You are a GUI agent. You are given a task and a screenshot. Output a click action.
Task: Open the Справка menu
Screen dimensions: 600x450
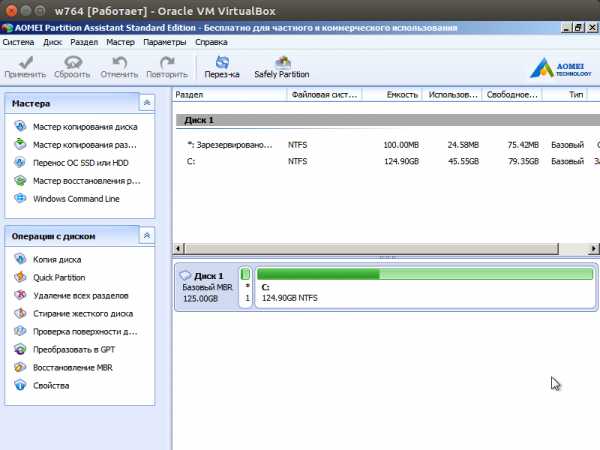[211, 42]
